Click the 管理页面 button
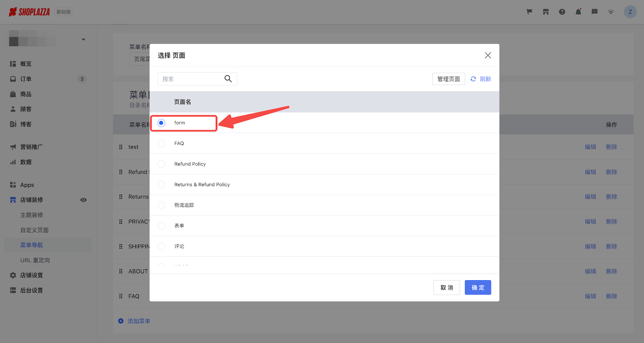The image size is (644, 343). [448, 79]
